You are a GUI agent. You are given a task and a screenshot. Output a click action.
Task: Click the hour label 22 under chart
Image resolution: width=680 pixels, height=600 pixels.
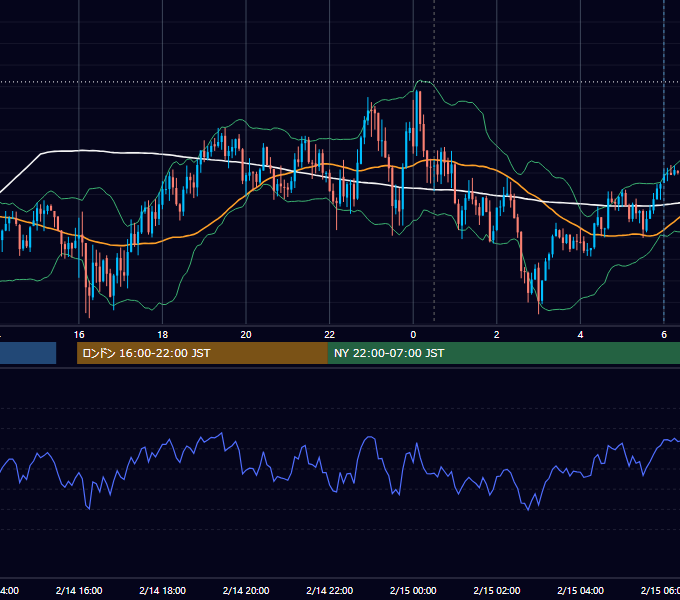pos(330,335)
